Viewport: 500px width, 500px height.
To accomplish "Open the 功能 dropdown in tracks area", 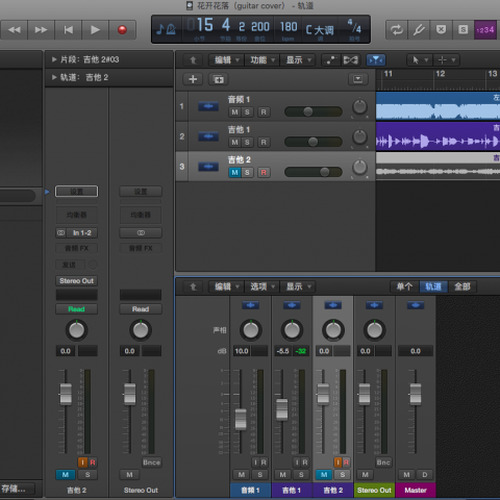I will click(262, 60).
